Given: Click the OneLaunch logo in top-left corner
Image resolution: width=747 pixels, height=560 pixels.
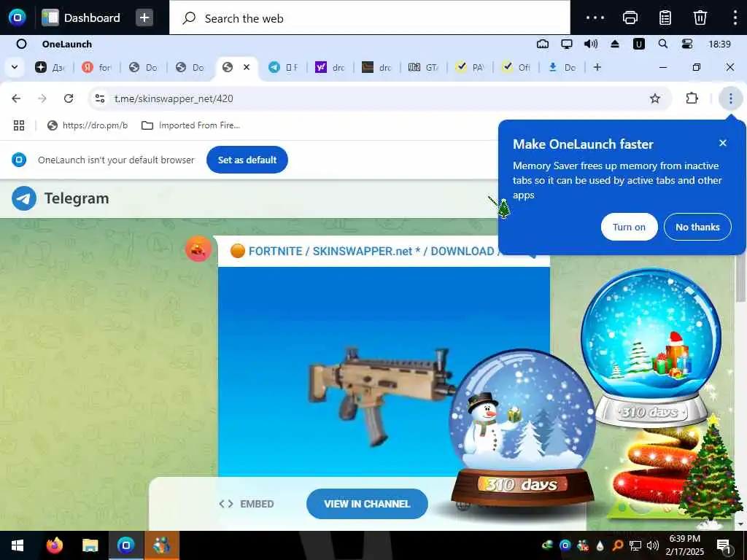Looking at the screenshot, I should click(x=18, y=17).
